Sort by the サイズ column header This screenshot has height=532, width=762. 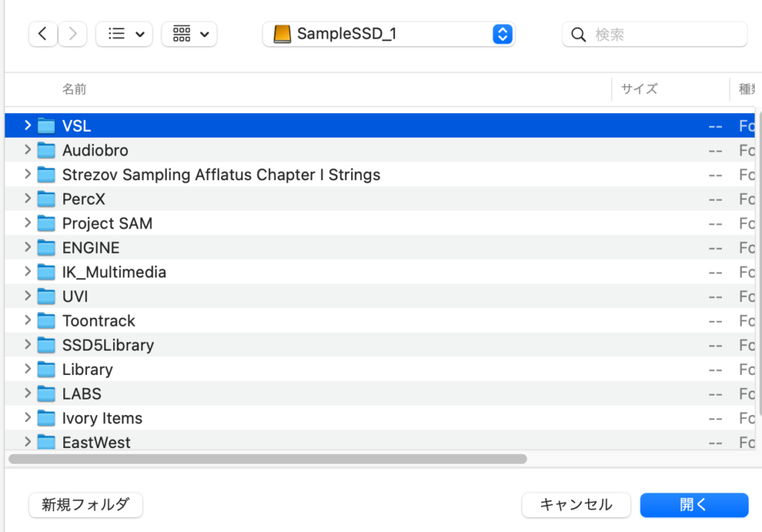pyautogui.click(x=639, y=89)
